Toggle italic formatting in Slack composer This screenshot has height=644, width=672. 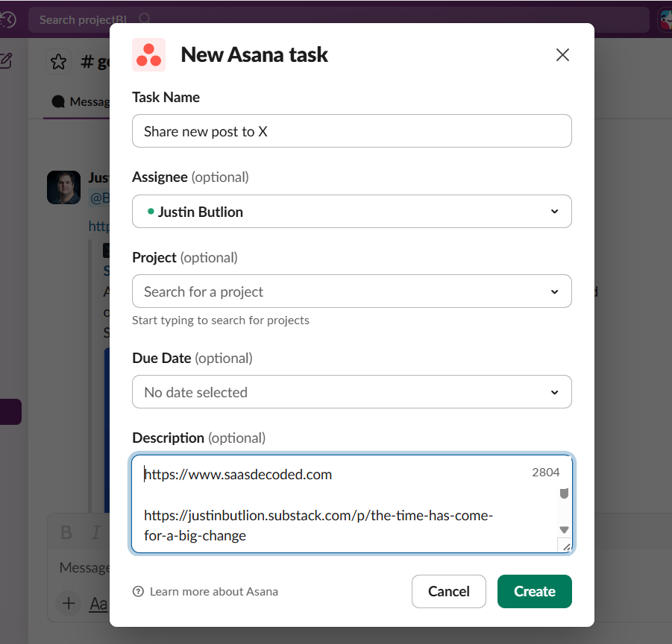tap(96, 533)
